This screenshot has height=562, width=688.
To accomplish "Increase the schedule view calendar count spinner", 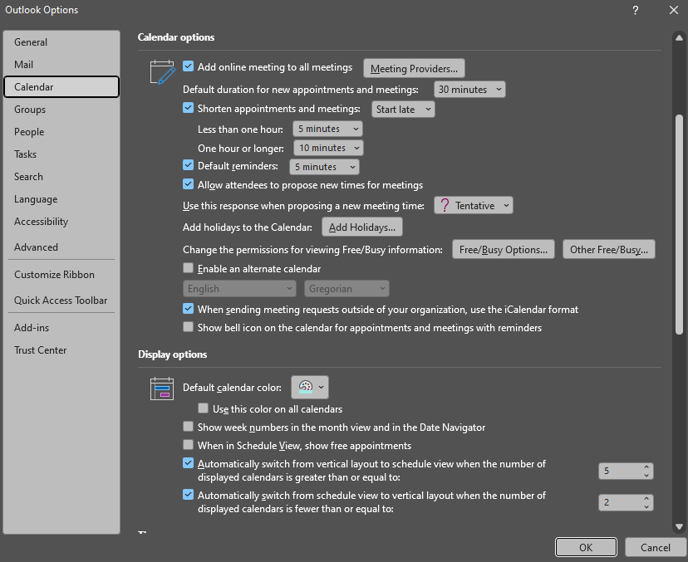I will pyautogui.click(x=646, y=467).
